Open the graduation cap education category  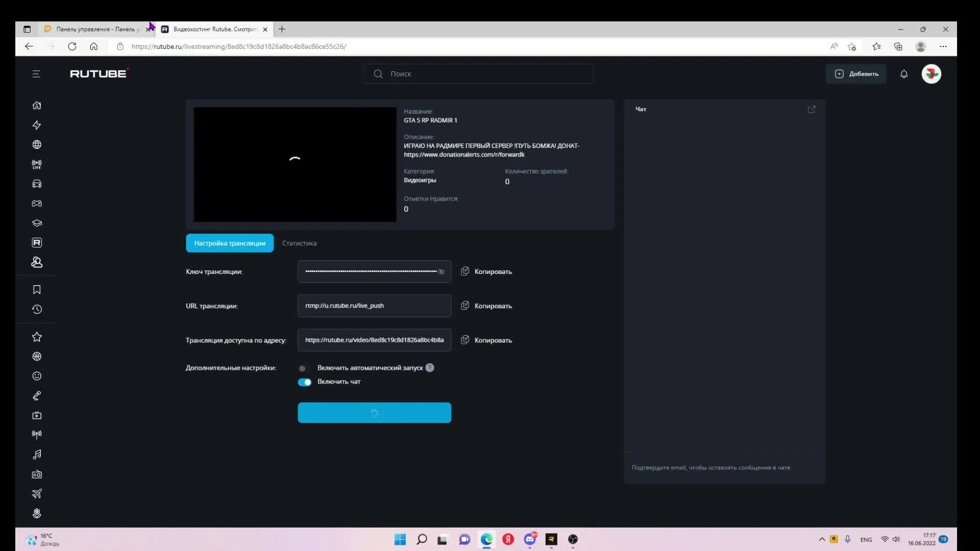click(37, 223)
